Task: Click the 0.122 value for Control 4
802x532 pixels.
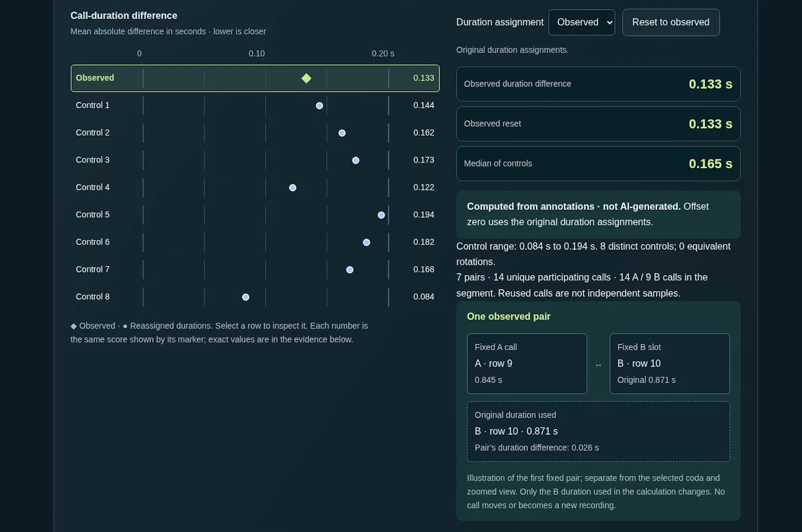Action: (424, 187)
